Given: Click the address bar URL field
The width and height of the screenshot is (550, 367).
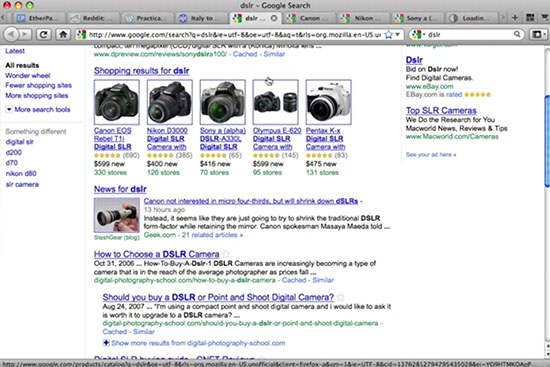Looking at the screenshot, I should (x=234, y=34).
